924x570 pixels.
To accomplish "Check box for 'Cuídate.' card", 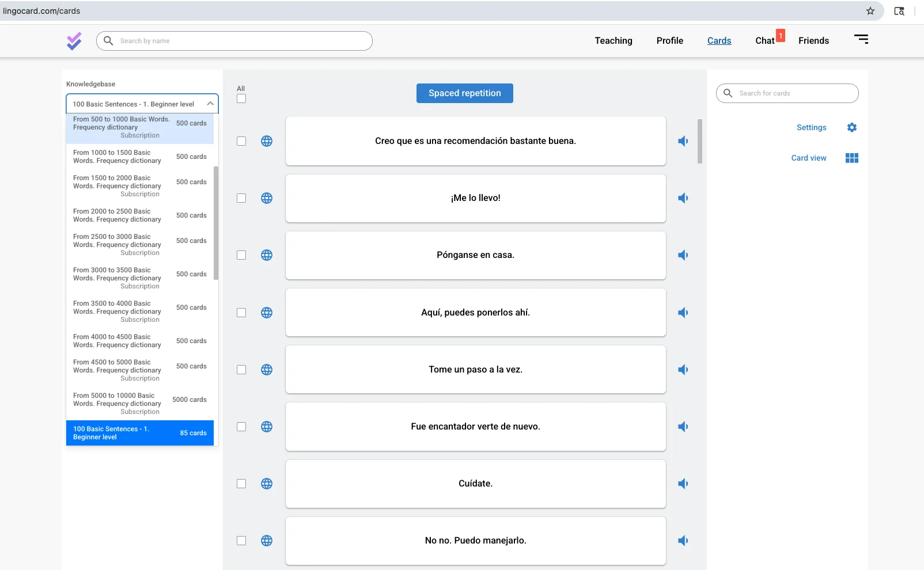I will tap(241, 484).
